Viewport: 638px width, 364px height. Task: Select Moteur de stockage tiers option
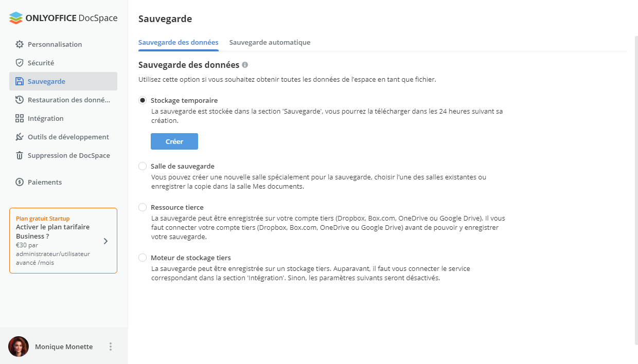[x=143, y=258]
